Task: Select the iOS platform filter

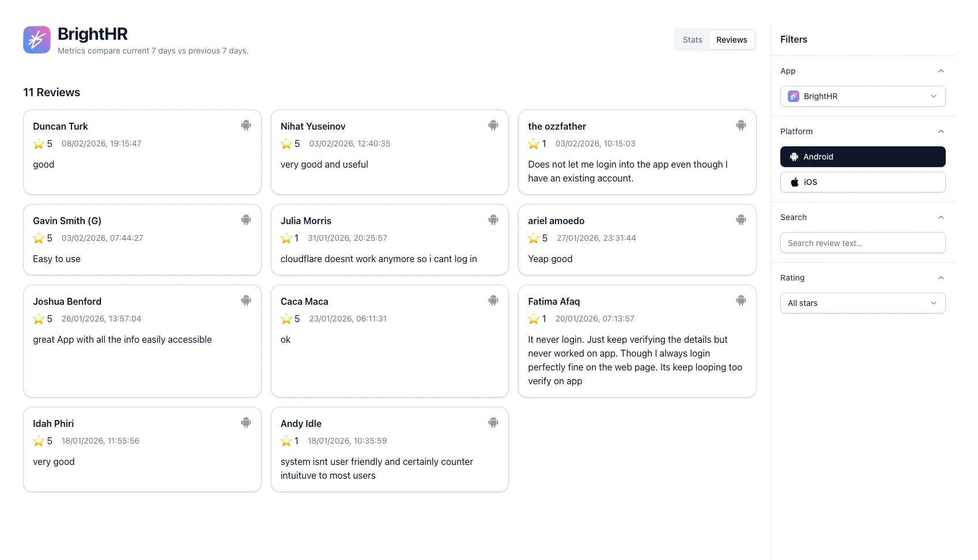Action: pos(862,182)
